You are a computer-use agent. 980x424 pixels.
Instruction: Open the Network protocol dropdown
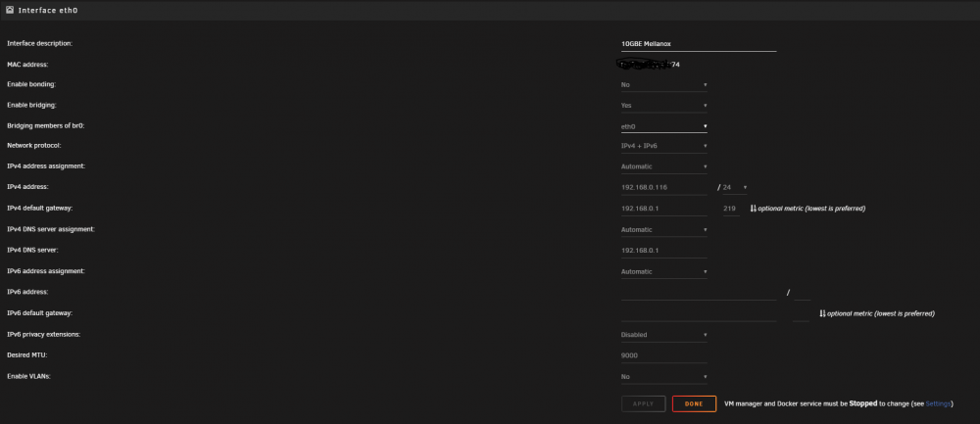pos(663,146)
